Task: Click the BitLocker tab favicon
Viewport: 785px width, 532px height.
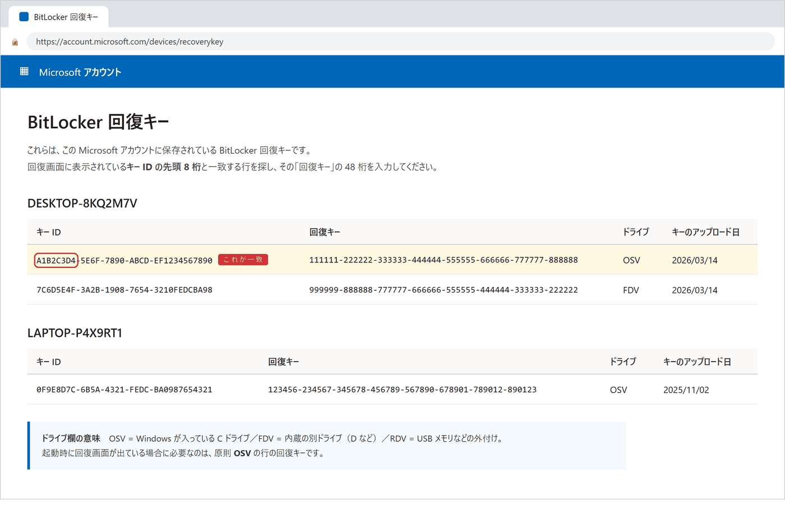Action: click(24, 17)
